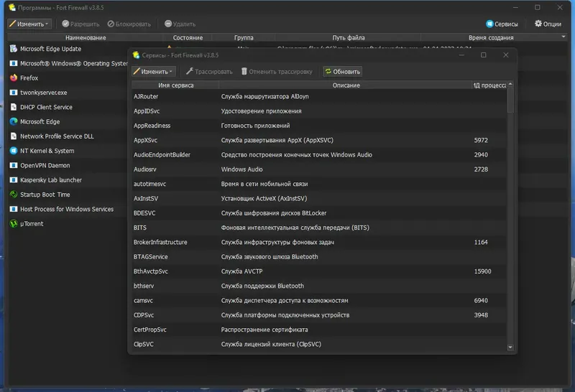Image resolution: width=575 pixels, height=392 pixels.
Task: Click Microsoft Edge browser icon in list
Action: click(x=14, y=121)
